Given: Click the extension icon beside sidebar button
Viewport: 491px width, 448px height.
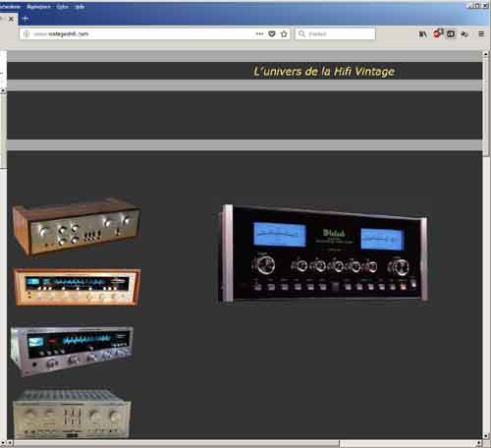Looking at the screenshot, I should 464,34.
